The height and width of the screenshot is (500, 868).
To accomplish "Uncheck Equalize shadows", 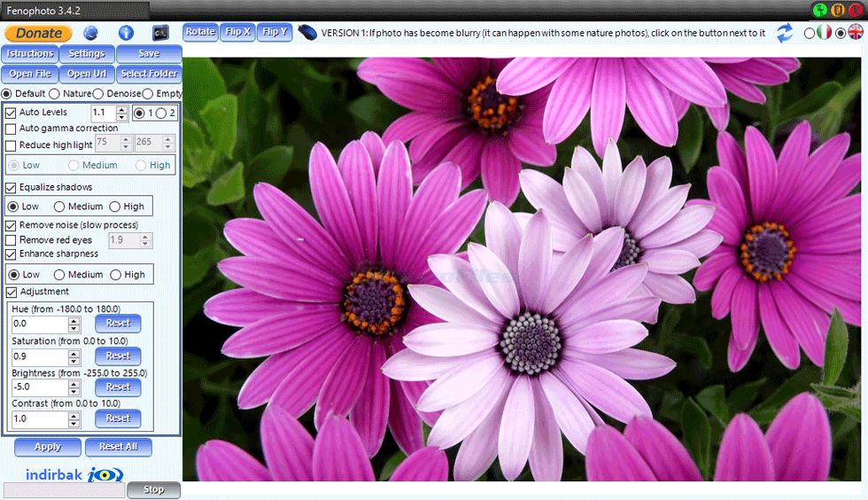I will click(11, 188).
